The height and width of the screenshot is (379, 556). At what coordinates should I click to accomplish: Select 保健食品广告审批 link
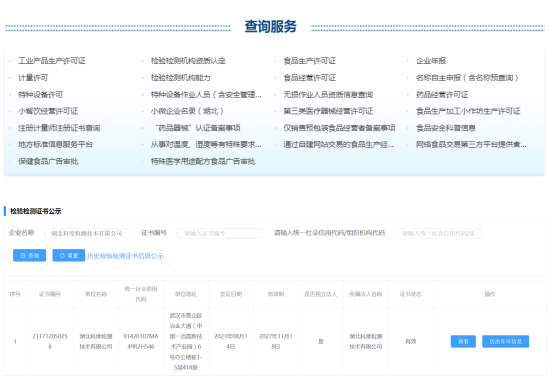tap(48, 161)
